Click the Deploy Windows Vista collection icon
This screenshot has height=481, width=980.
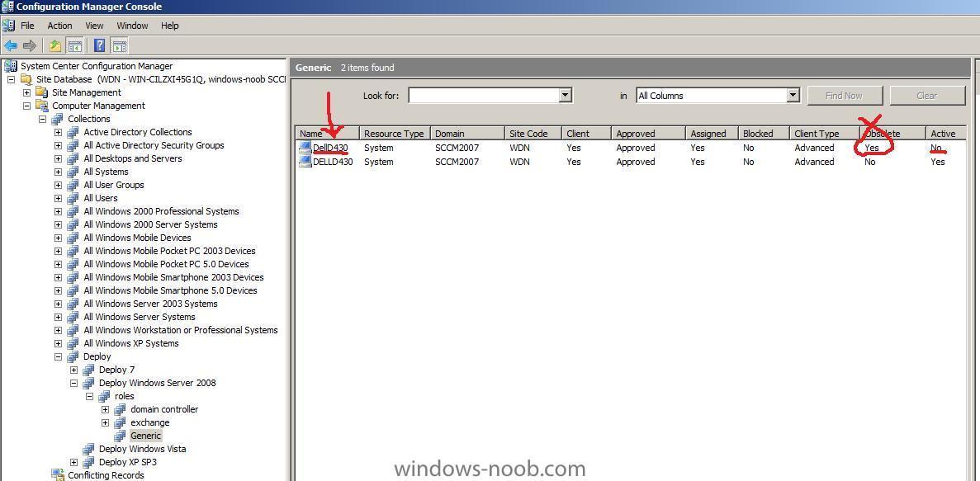click(x=89, y=449)
